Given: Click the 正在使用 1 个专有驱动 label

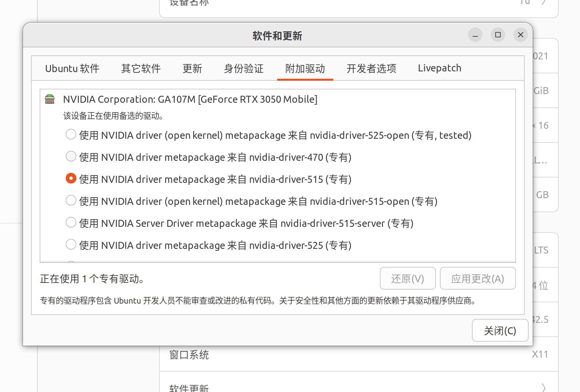Looking at the screenshot, I should click(92, 279).
